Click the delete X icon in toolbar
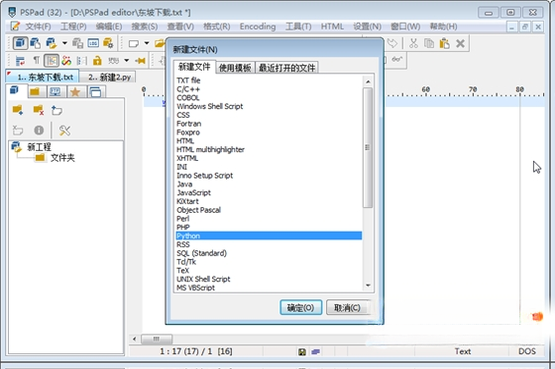Screen dimensions: 555x369 (x=460, y=44)
